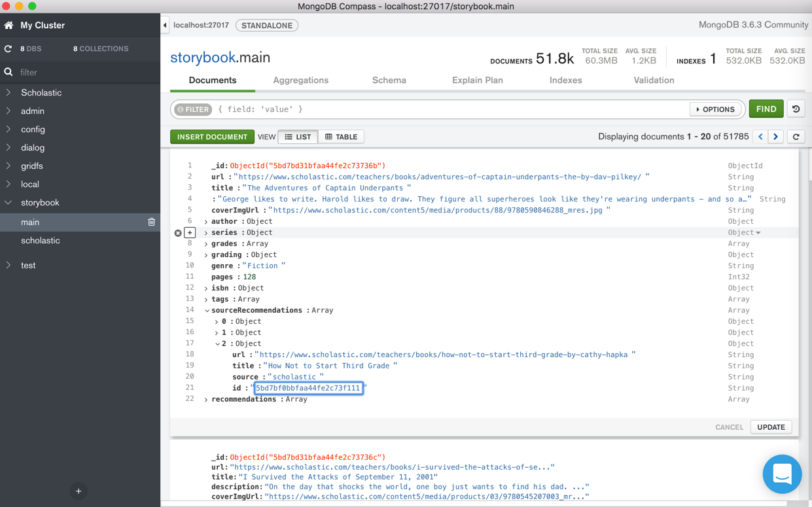Image resolution: width=812 pixels, height=507 pixels.
Task: Click the pages value 128
Action: tap(249, 277)
